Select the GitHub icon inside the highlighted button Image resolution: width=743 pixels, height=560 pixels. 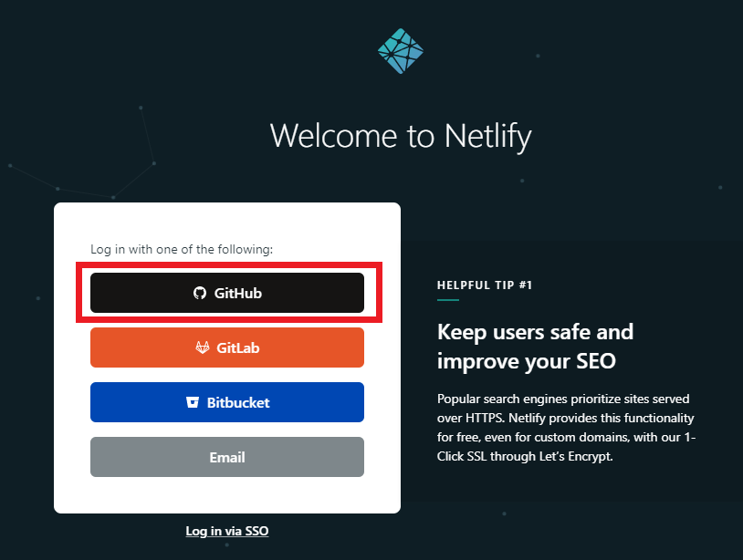tap(199, 293)
